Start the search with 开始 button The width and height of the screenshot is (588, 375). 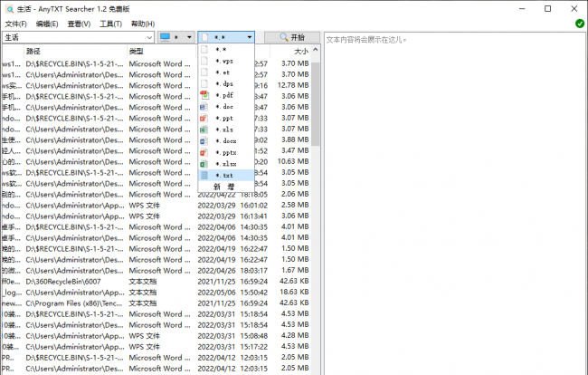[x=292, y=37]
